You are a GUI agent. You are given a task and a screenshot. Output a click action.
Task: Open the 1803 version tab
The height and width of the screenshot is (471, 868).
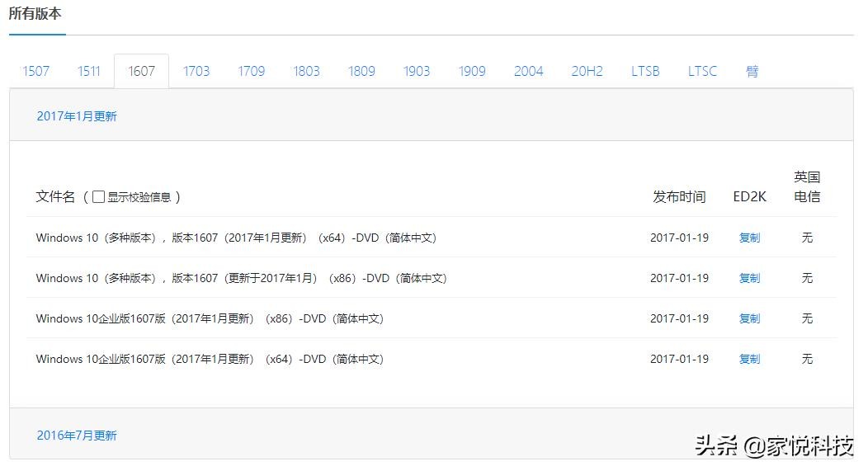pyautogui.click(x=306, y=71)
